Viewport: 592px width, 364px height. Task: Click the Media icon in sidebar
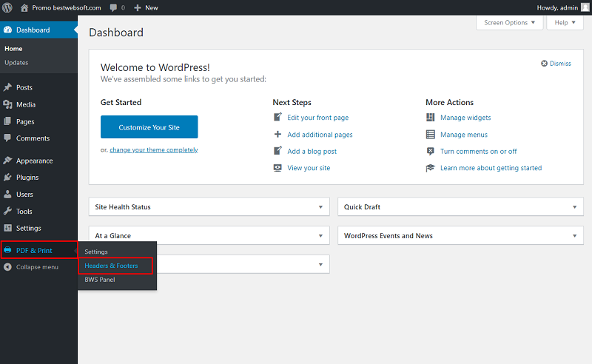[7, 104]
